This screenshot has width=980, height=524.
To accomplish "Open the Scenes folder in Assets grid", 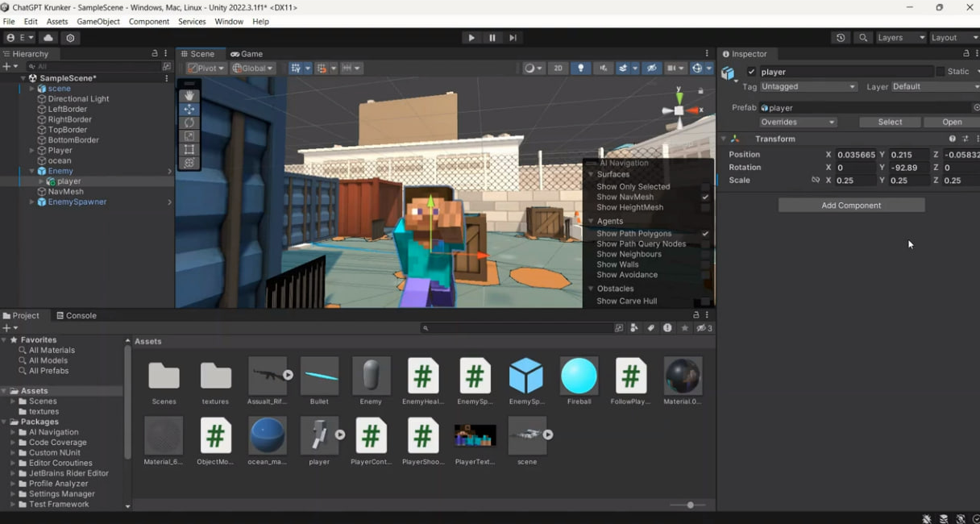I will coord(164,376).
